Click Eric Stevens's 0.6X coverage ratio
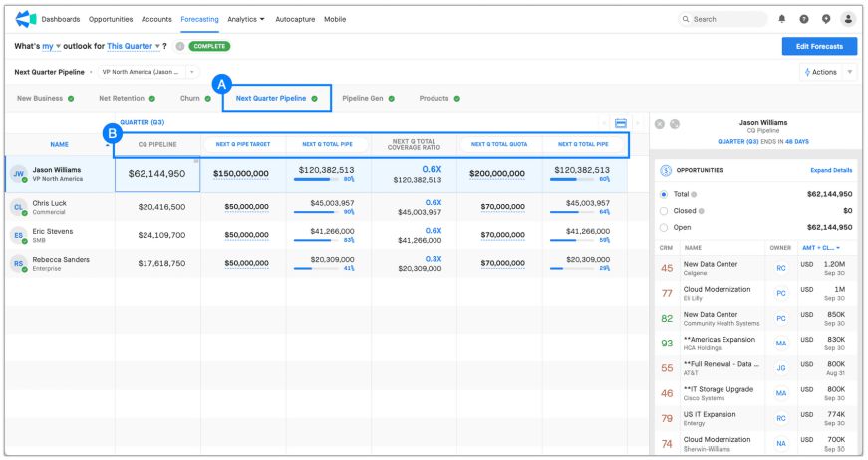Image resolution: width=868 pixels, height=460 pixels. [433, 231]
